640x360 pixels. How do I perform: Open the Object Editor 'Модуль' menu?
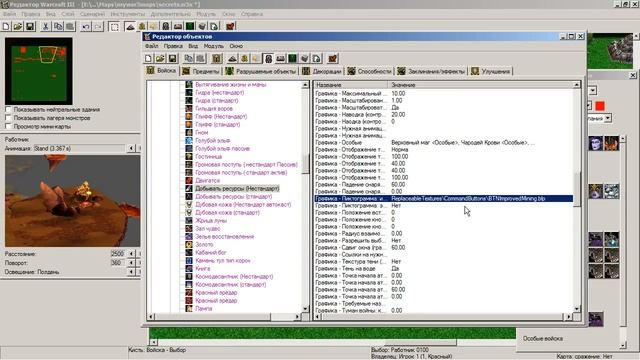(214, 46)
